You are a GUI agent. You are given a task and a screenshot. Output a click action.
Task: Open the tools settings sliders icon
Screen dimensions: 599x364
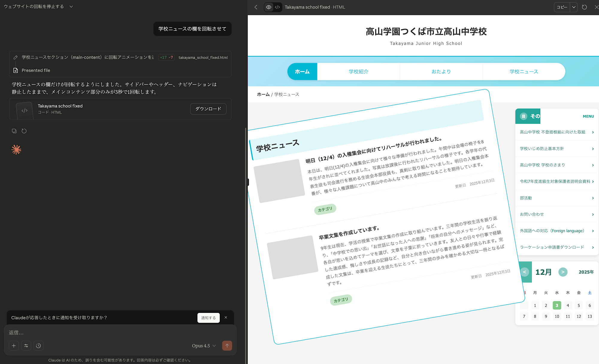click(26, 346)
